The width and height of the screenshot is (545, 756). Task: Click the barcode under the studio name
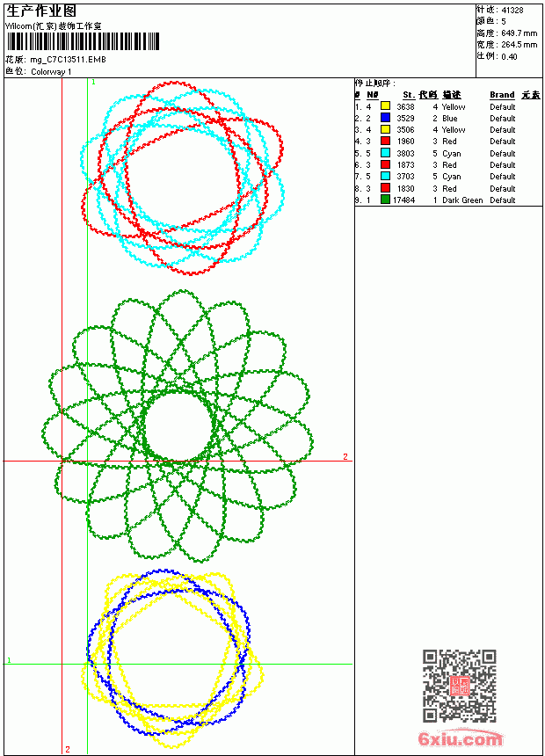coord(83,41)
